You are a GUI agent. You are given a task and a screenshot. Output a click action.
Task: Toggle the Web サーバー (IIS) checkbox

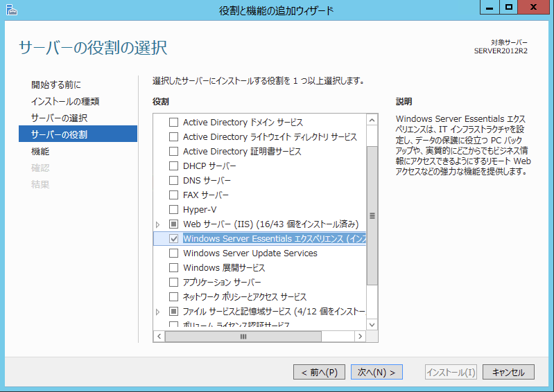(x=173, y=224)
